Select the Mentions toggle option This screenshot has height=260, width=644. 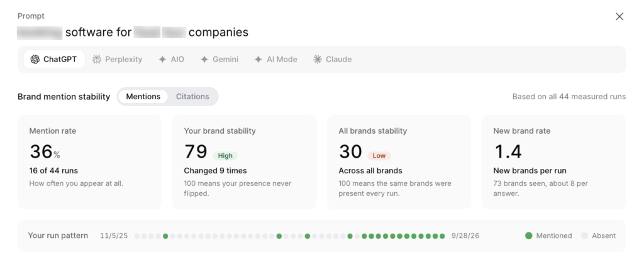pos(143,97)
